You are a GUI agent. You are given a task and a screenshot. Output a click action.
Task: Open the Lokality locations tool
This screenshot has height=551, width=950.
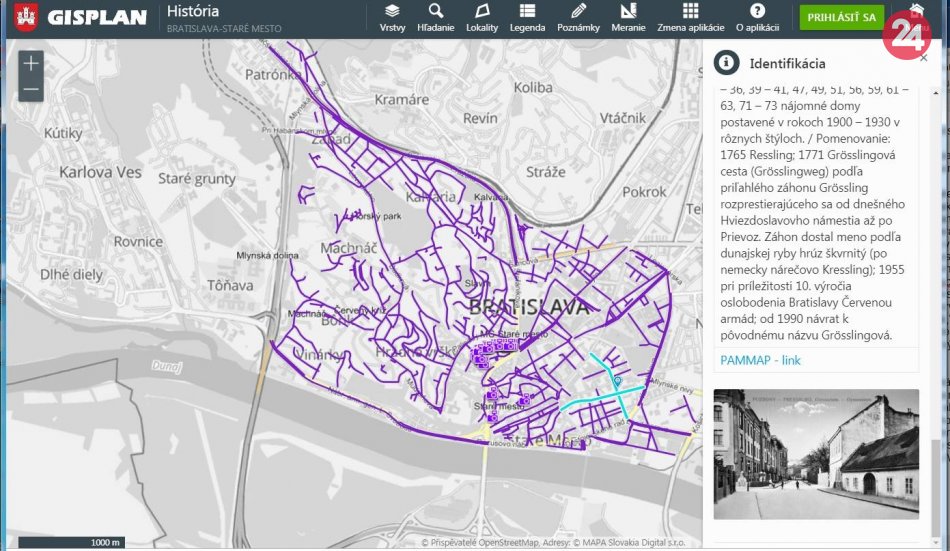click(x=481, y=17)
